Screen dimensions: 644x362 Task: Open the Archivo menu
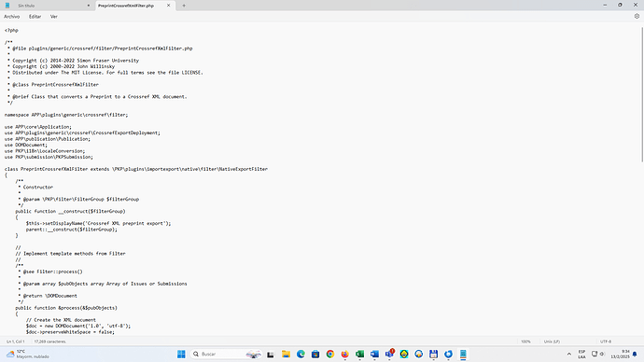[11, 17]
